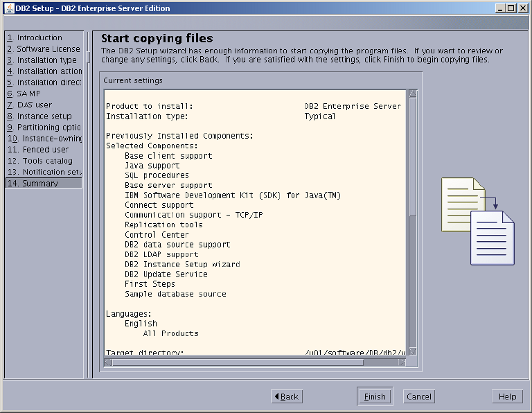Click 'Replication tools' component line
532x413 pixels.
(163, 225)
